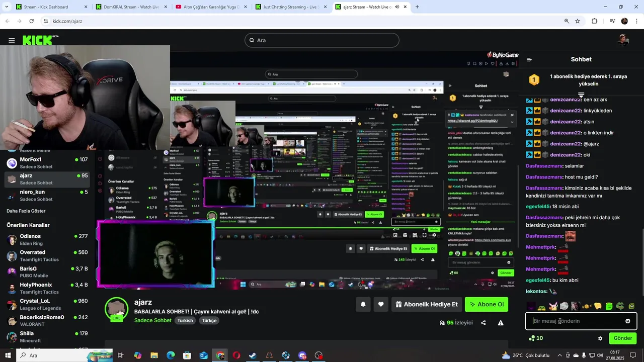
Task: Select the Türkçe tag
Action: [x=209, y=320]
